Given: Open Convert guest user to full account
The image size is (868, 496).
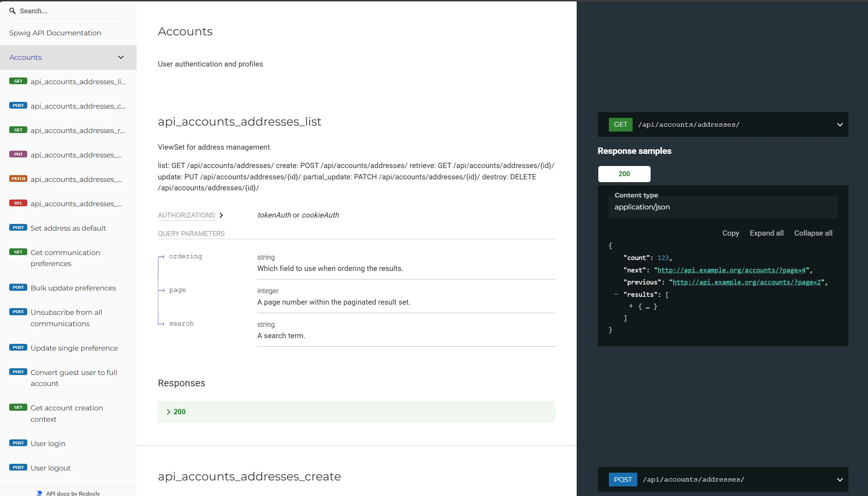Looking at the screenshot, I should tap(68, 378).
